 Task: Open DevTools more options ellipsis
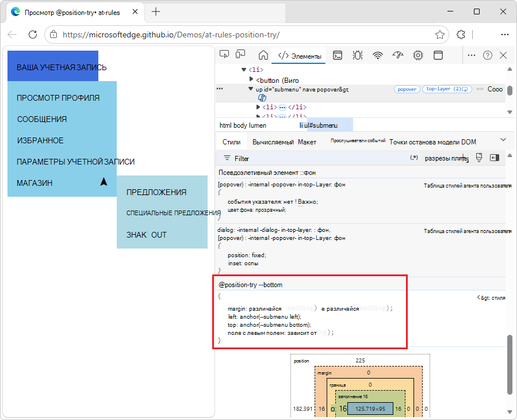click(x=472, y=55)
